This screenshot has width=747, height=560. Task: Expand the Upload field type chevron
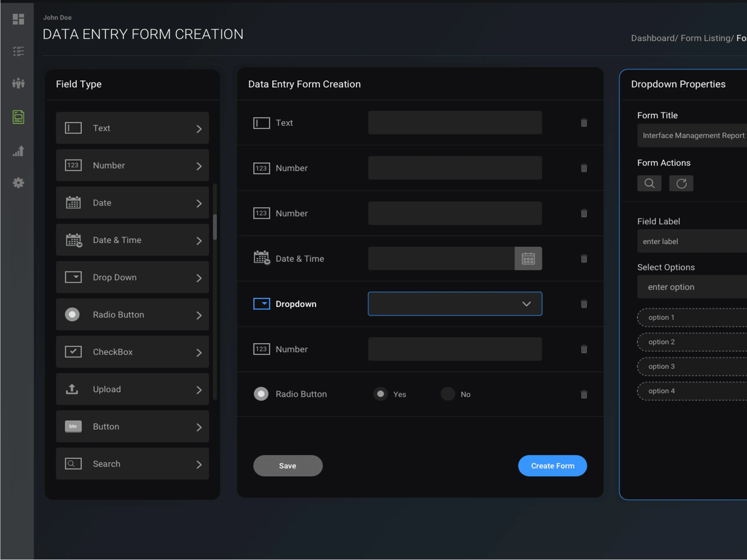click(x=199, y=390)
